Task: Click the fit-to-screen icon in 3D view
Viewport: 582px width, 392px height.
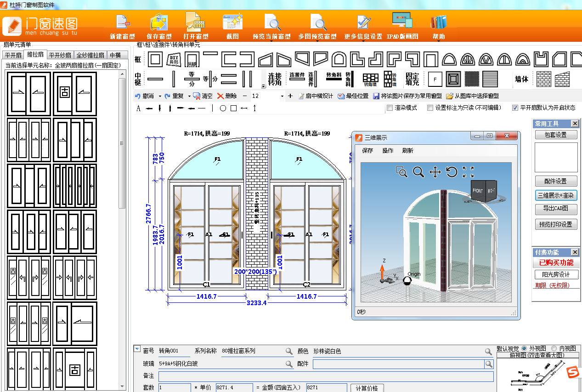Action: pyautogui.click(x=468, y=172)
